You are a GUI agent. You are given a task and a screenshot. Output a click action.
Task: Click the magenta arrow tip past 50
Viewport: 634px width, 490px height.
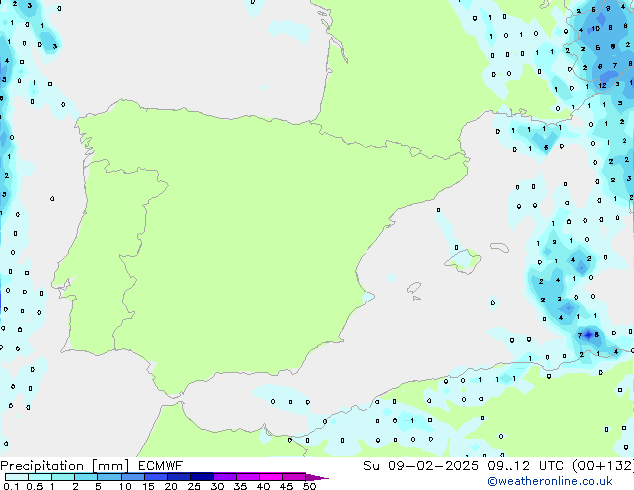[322, 477]
